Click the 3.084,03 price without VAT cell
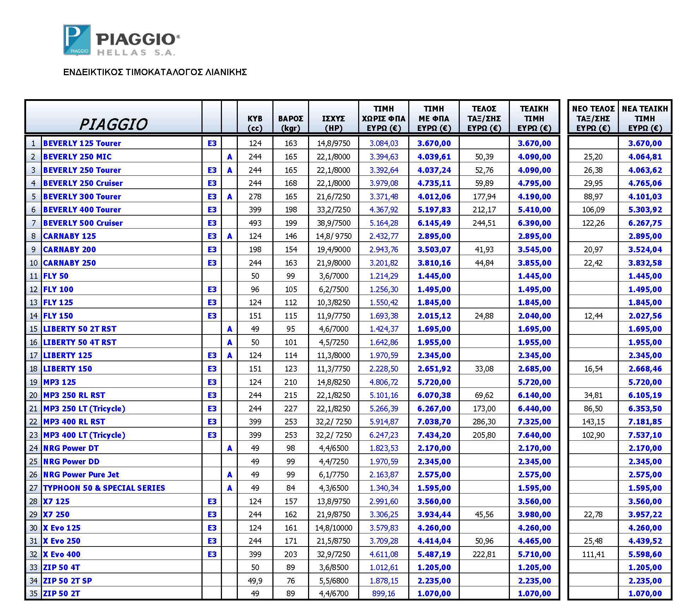 click(384, 143)
